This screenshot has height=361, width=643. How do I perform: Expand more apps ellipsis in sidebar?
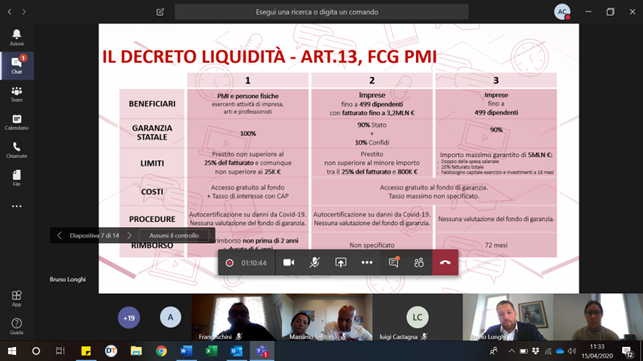(16, 206)
